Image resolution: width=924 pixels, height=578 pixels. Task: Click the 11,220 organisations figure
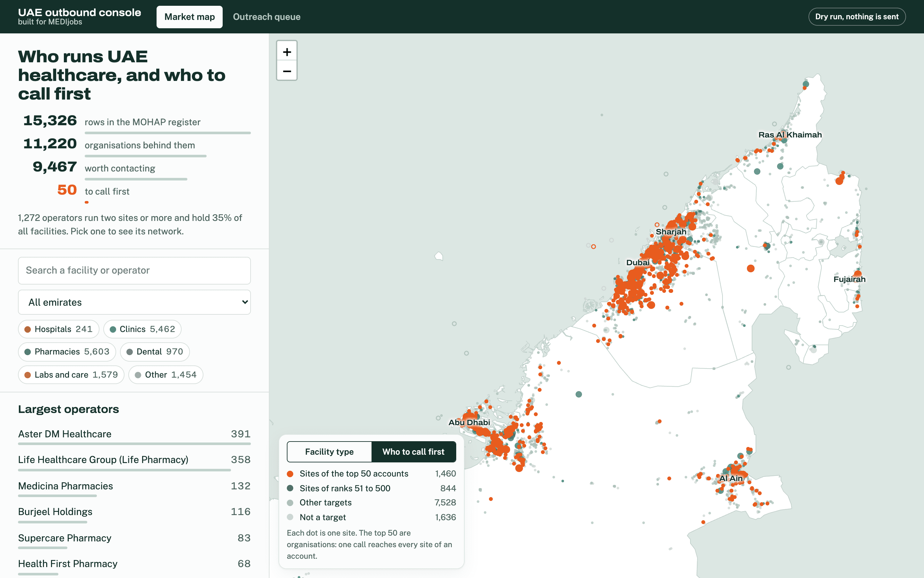[x=50, y=144]
